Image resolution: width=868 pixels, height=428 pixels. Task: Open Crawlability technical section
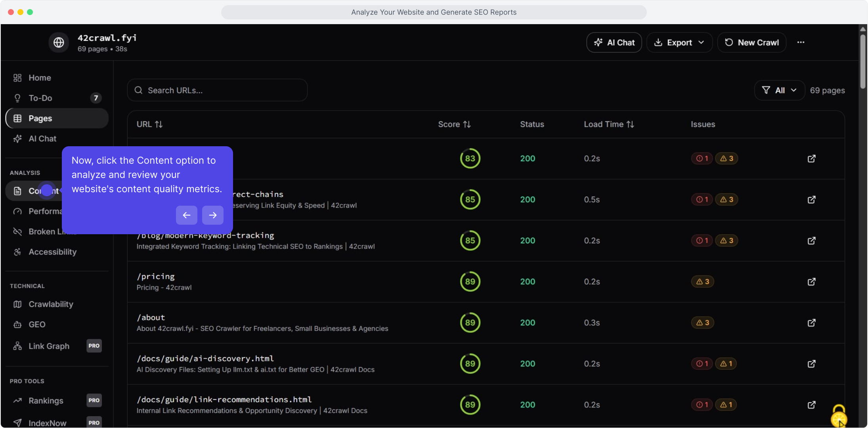[x=51, y=304]
